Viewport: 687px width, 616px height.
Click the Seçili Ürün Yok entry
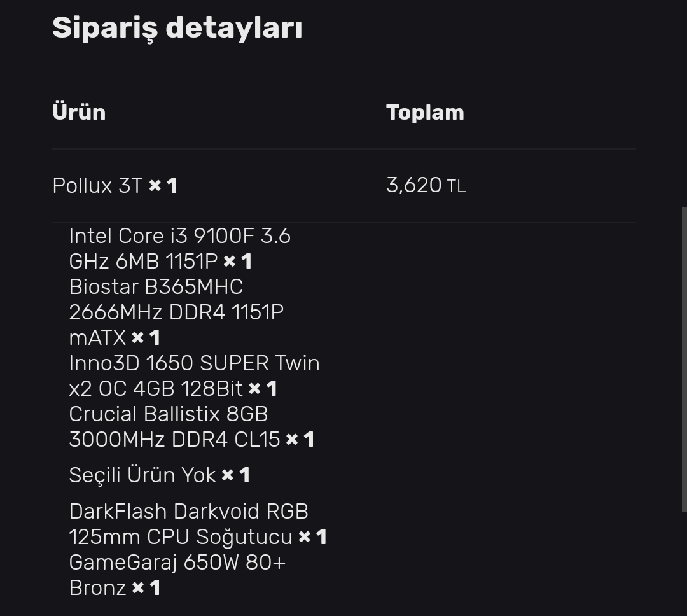(x=142, y=475)
